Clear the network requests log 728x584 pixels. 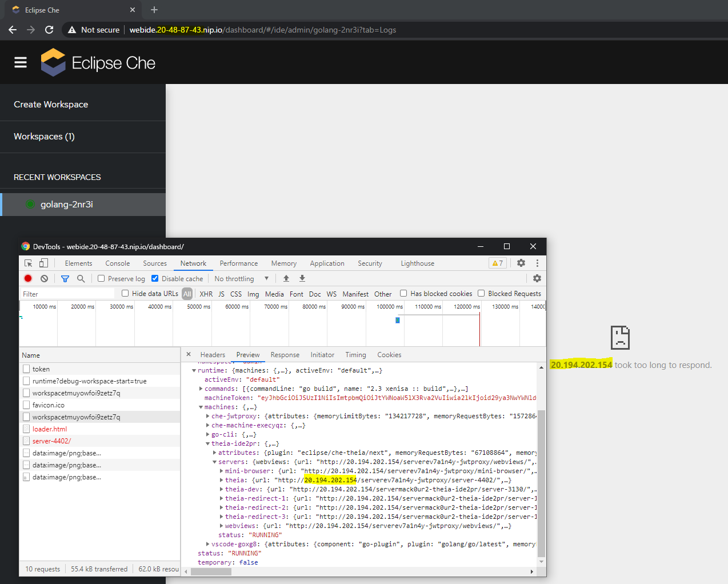pos(44,278)
